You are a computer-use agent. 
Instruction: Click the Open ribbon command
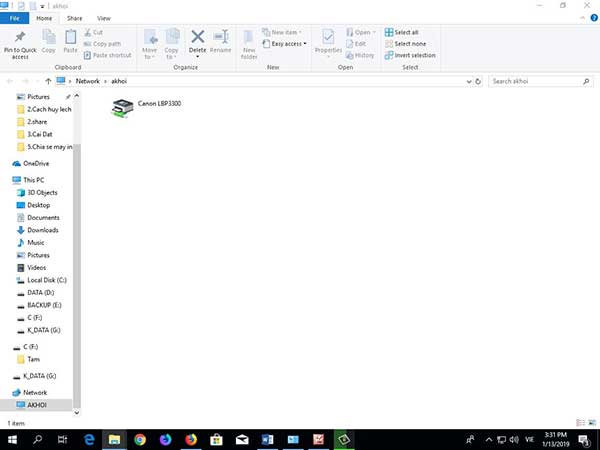click(x=361, y=32)
